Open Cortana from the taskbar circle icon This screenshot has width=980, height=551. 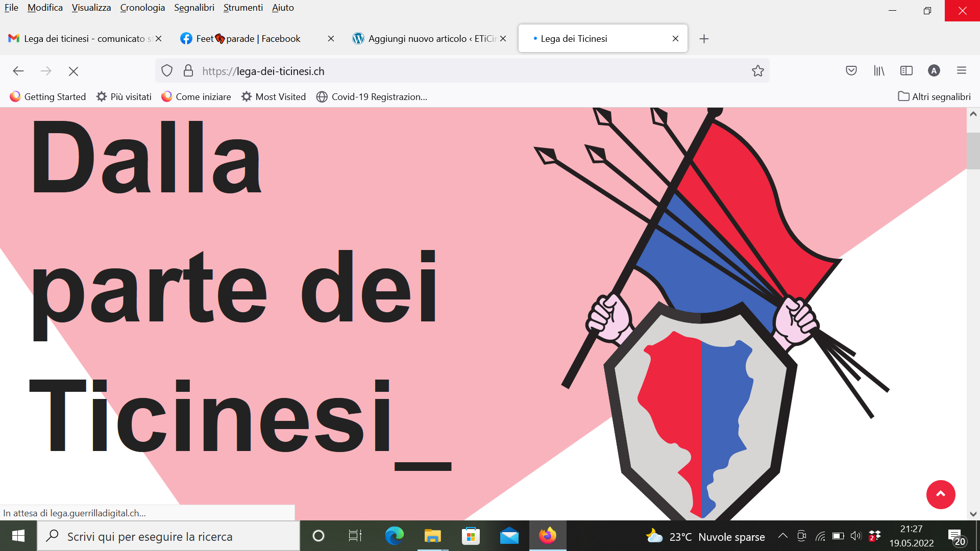point(318,536)
